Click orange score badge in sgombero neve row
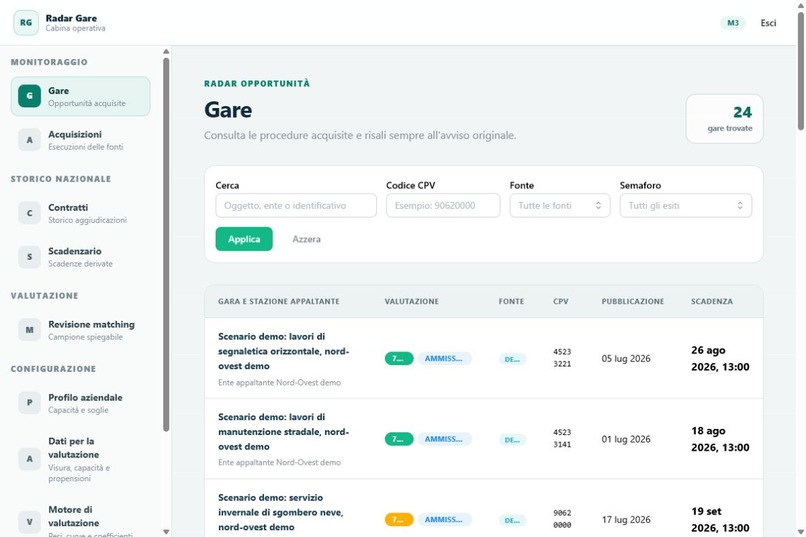The height and width of the screenshot is (537, 806). pos(399,520)
